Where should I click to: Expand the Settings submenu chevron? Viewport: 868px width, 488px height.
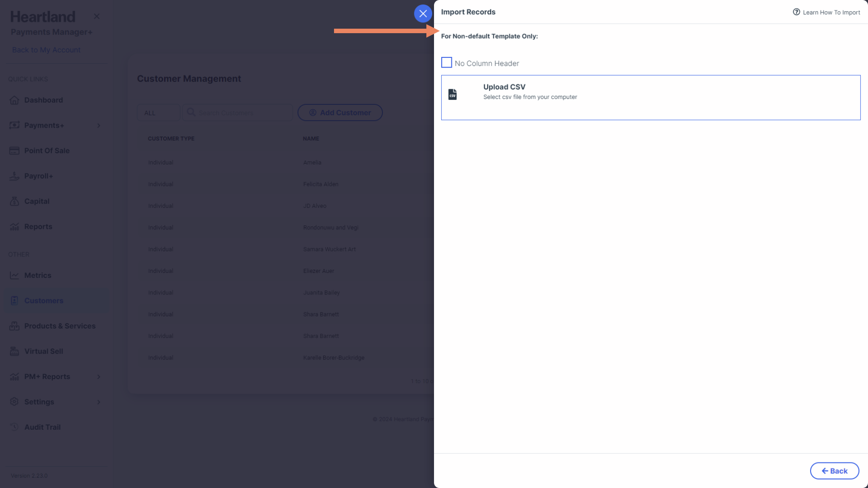pyautogui.click(x=99, y=402)
